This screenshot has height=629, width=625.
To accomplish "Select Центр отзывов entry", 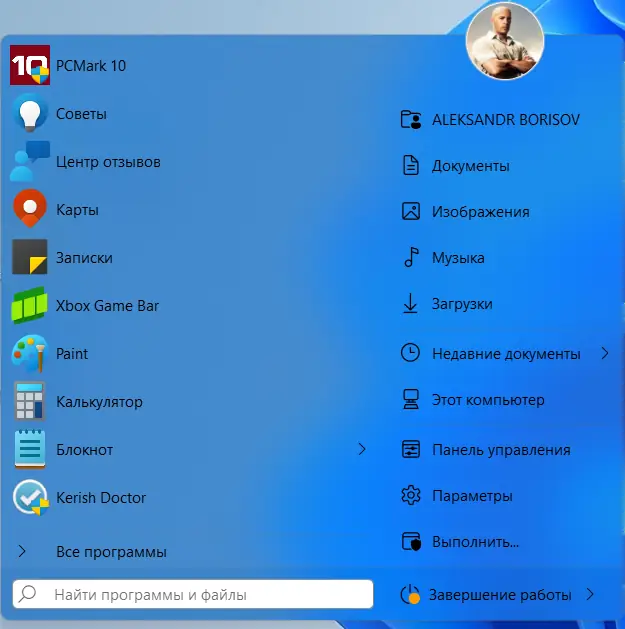I will coord(189,161).
